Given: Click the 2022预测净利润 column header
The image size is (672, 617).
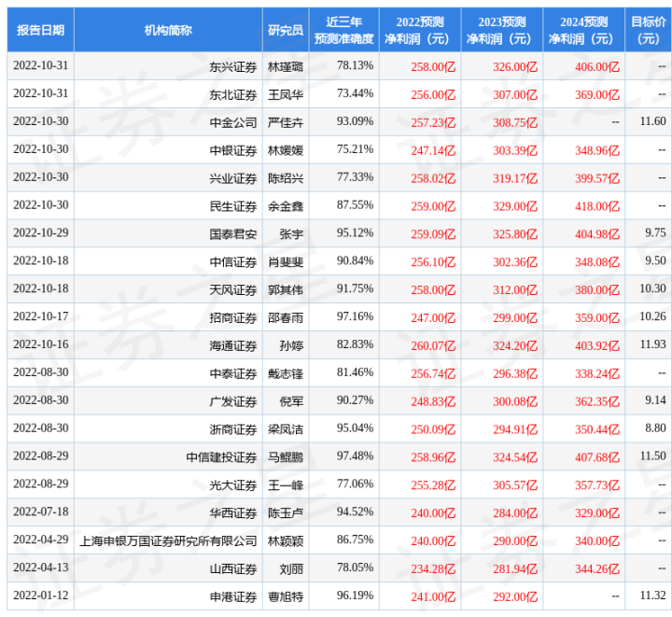Looking at the screenshot, I should [420, 30].
